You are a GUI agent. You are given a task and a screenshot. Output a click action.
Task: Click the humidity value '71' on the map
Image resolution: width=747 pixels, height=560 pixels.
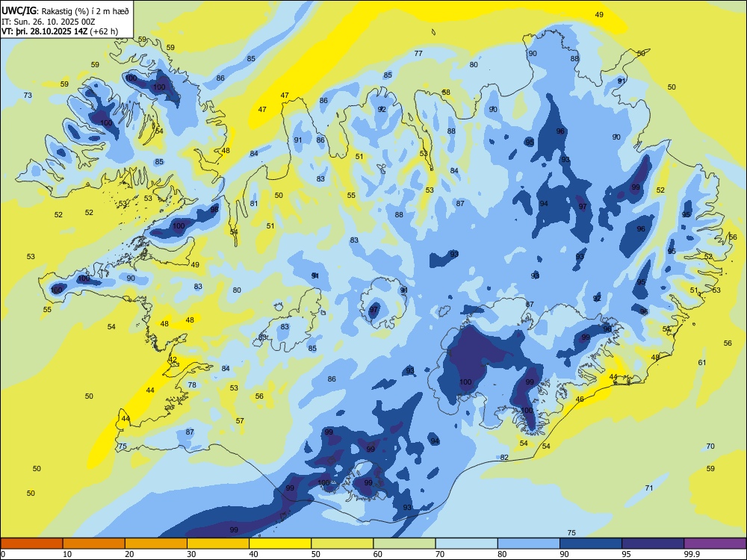point(649,488)
